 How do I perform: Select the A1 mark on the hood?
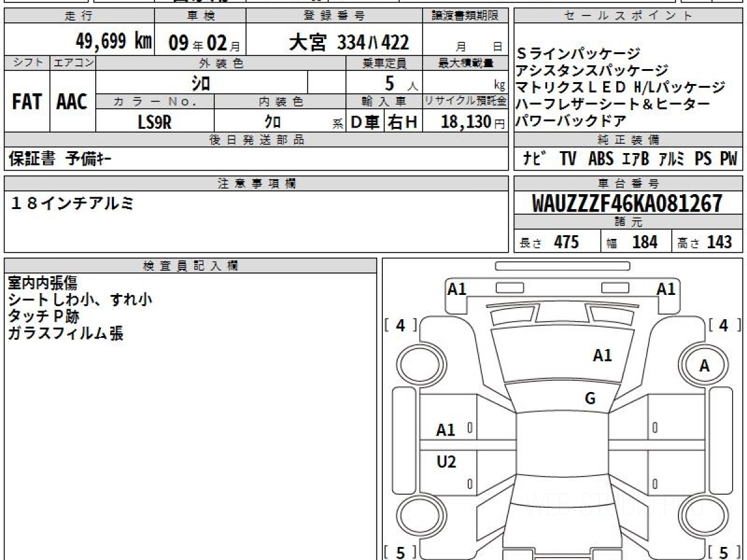pyautogui.click(x=602, y=355)
